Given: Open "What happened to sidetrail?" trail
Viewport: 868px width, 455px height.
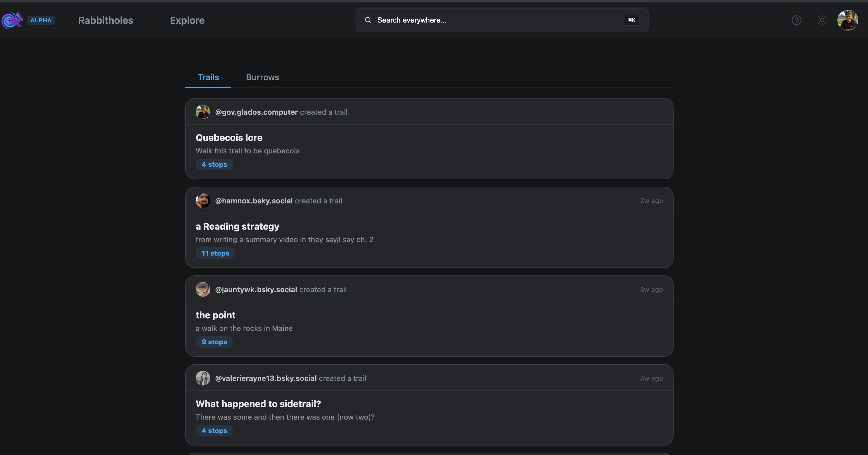Looking at the screenshot, I should pyautogui.click(x=258, y=404).
